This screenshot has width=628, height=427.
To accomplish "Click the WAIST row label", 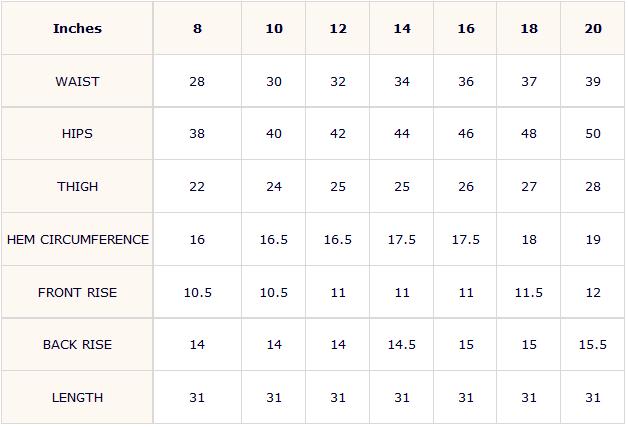I will (x=77, y=81).
